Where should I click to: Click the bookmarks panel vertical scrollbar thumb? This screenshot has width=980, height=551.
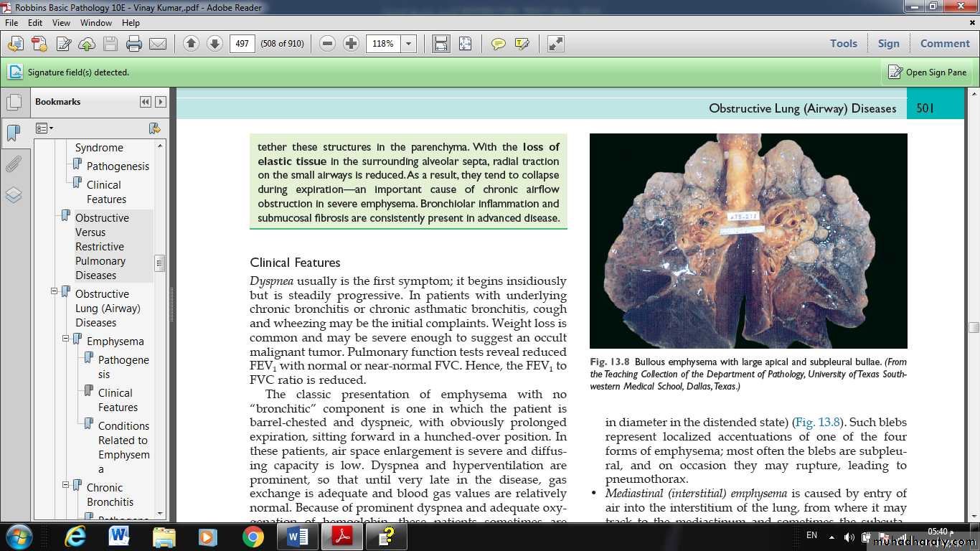(160, 263)
